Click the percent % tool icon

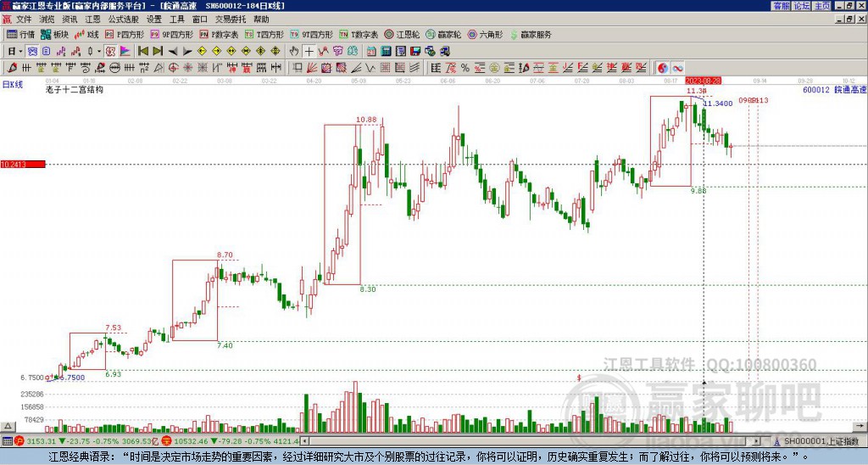coord(465,68)
